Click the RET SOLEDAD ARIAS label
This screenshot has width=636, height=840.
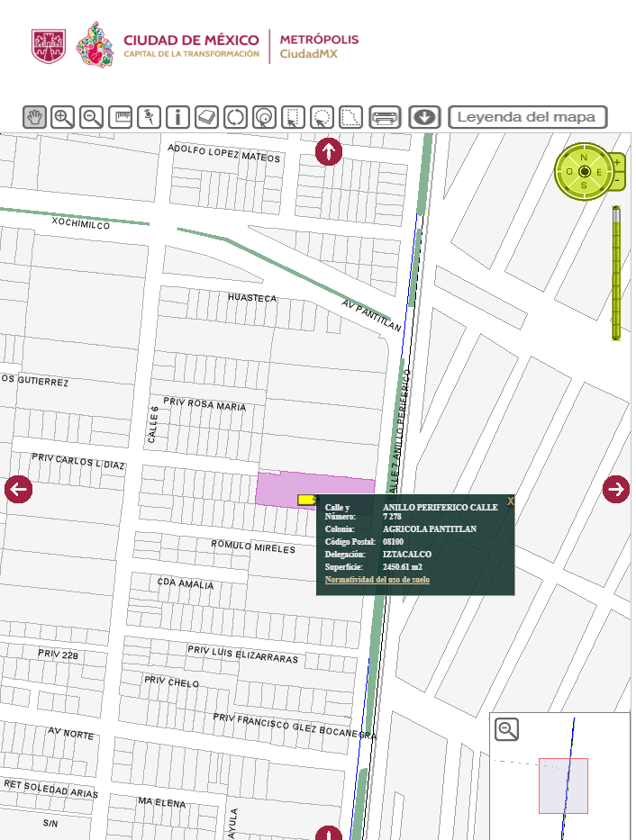tap(51, 789)
